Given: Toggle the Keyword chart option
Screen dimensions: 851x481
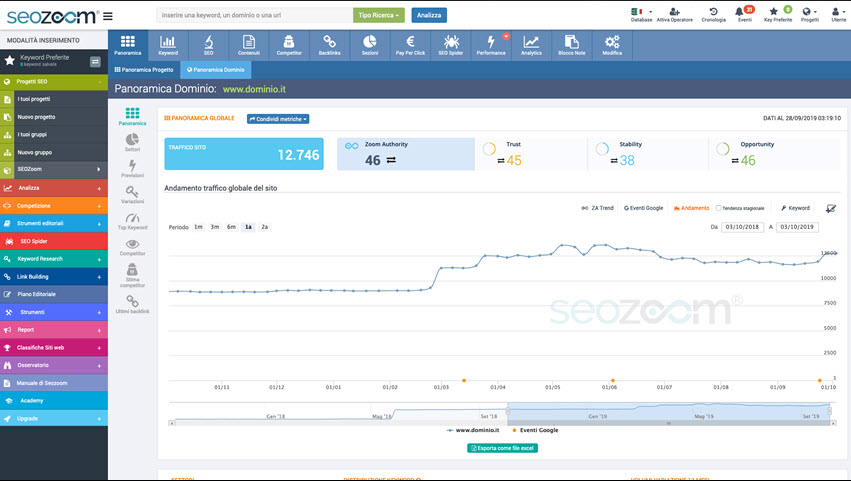Looking at the screenshot, I should pos(795,208).
